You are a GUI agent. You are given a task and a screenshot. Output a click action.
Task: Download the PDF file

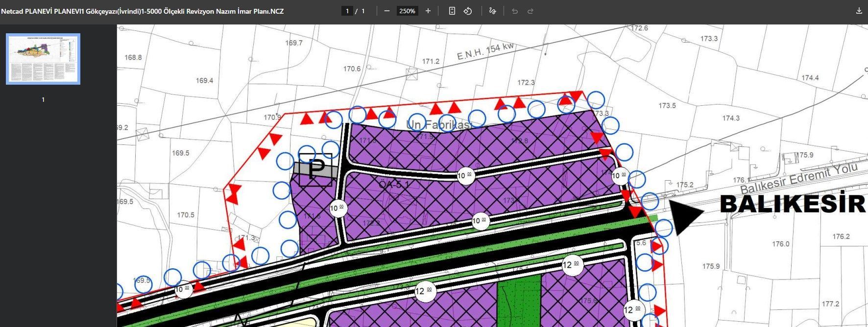coord(859,11)
